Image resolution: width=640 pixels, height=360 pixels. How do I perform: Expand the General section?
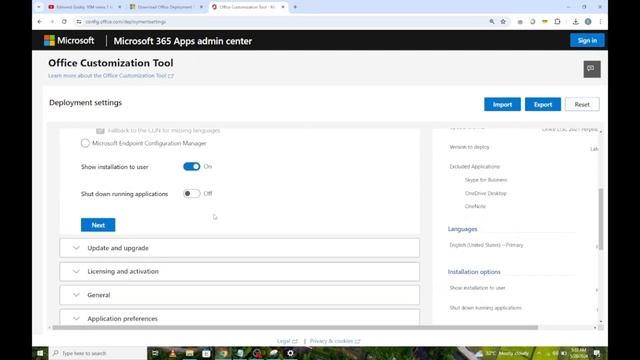click(240, 295)
